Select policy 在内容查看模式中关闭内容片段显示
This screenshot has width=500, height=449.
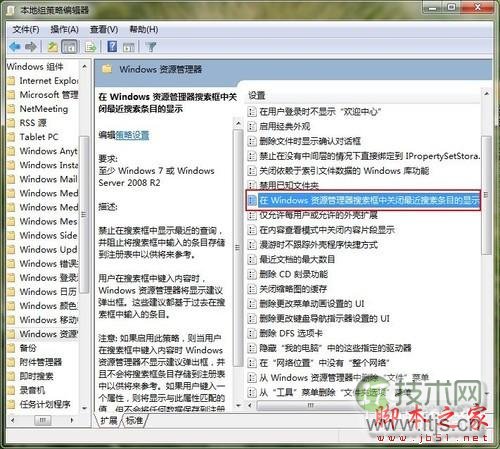point(322,230)
